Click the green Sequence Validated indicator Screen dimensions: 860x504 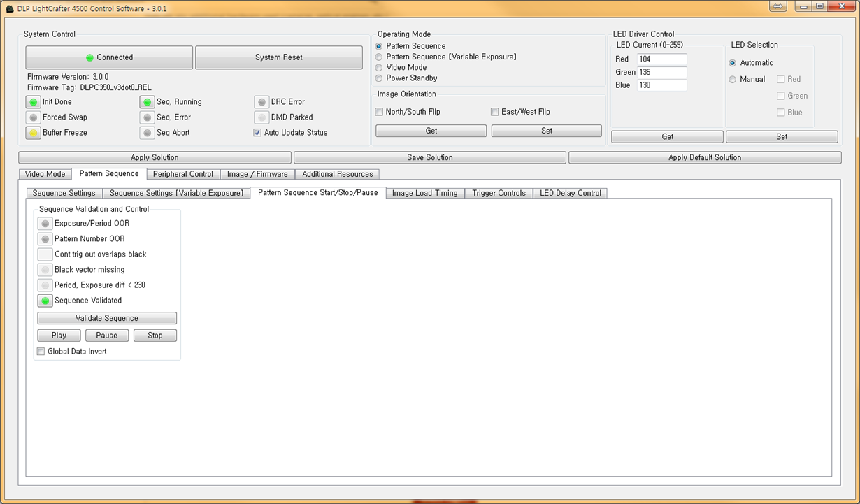pyautogui.click(x=45, y=301)
